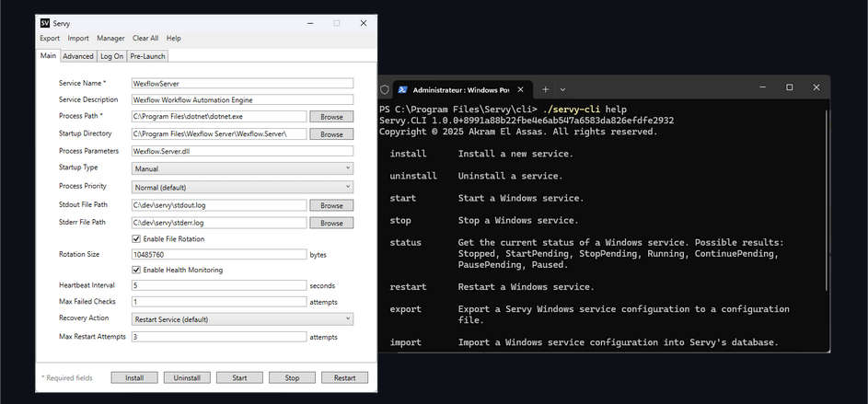This screenshot has width=868, height=404.
Task: Click "install" command in terminal output
Action: (408, 154)
